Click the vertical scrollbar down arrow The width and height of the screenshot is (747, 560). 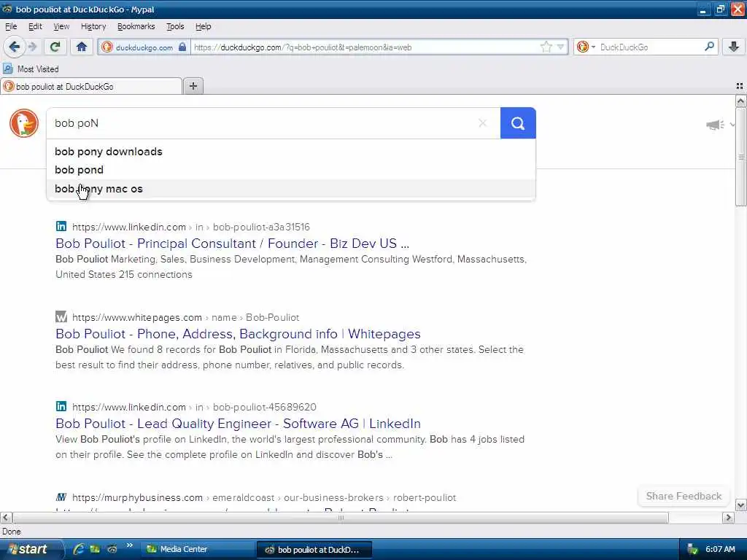(x=740, y=505)
